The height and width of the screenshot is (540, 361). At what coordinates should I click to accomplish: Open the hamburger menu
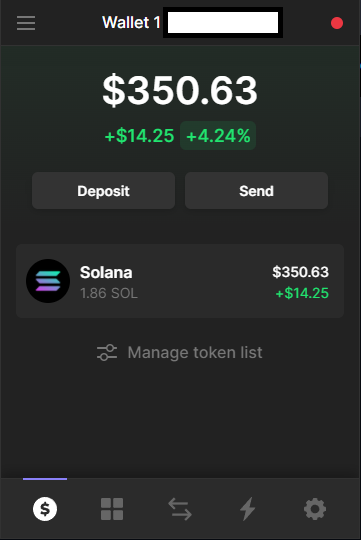click(26, 23)
